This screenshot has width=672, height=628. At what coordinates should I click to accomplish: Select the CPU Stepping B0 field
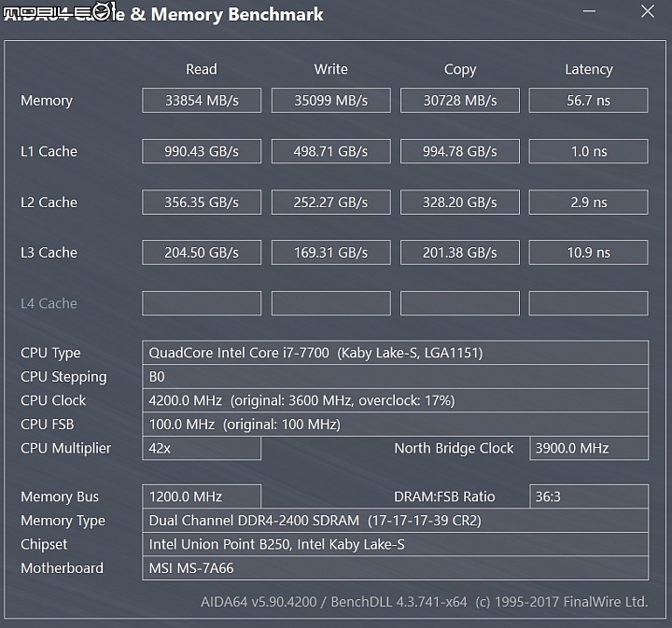(x=395, y=377)
